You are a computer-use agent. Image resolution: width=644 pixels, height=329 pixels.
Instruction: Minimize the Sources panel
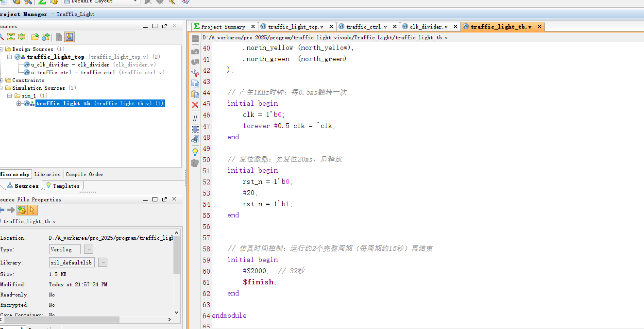pyautogui.click(x=146, y=27)
